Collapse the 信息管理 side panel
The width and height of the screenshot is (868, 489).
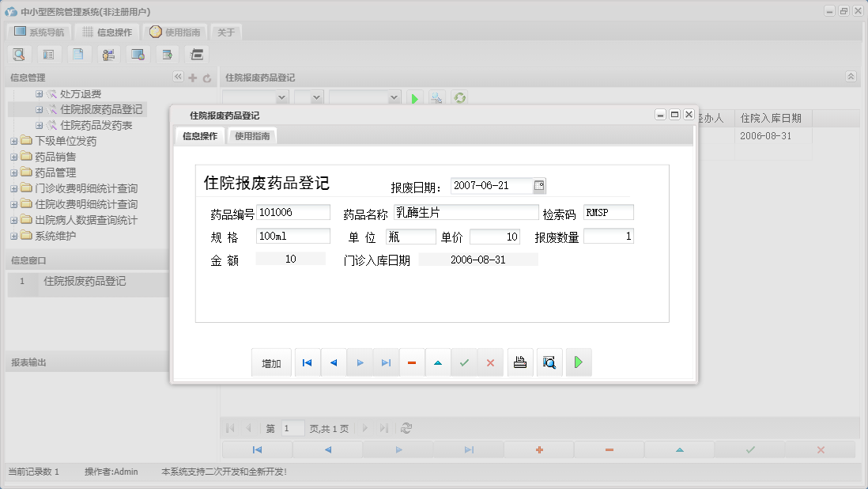178,78
